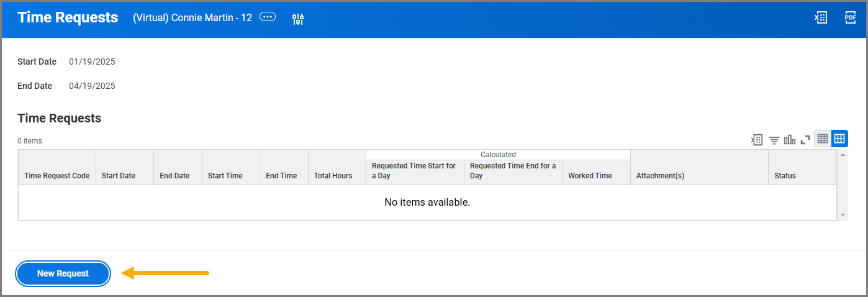Click the Status column header
868x297 pixels.
[x=785, y=176]
